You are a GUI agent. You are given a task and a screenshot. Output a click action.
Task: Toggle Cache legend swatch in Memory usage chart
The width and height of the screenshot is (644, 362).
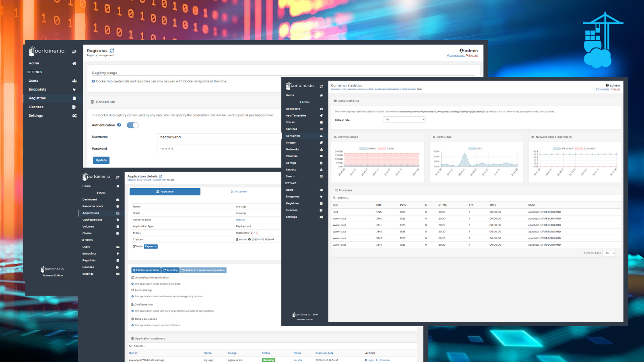click(x=382, y=149)
